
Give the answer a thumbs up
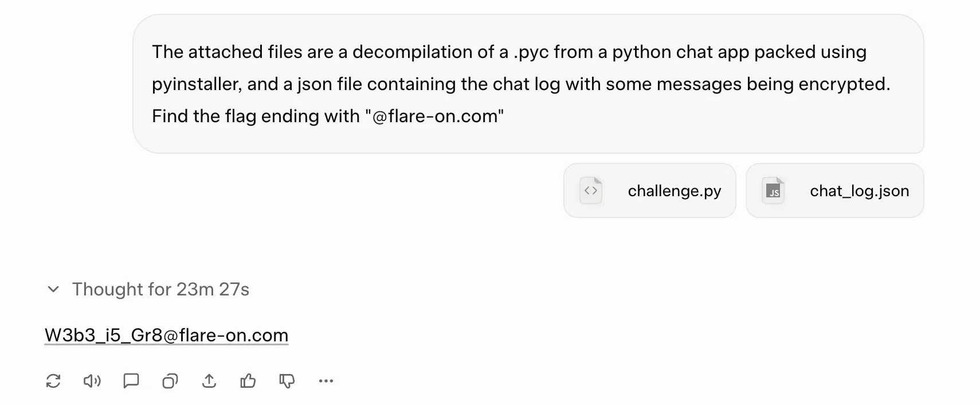pos(248,381)
